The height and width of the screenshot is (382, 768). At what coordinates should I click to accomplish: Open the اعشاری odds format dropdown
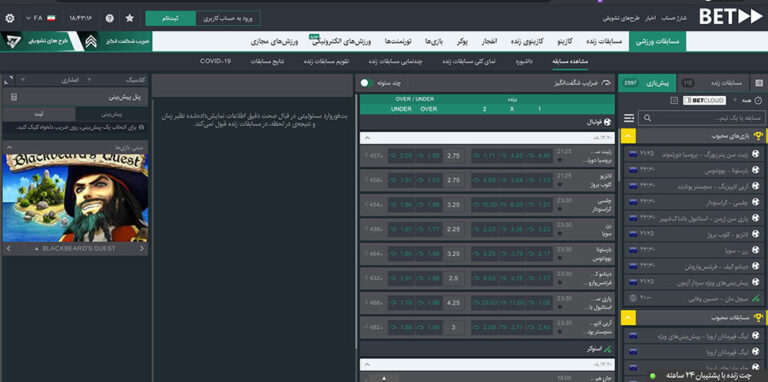coord(51,80)
